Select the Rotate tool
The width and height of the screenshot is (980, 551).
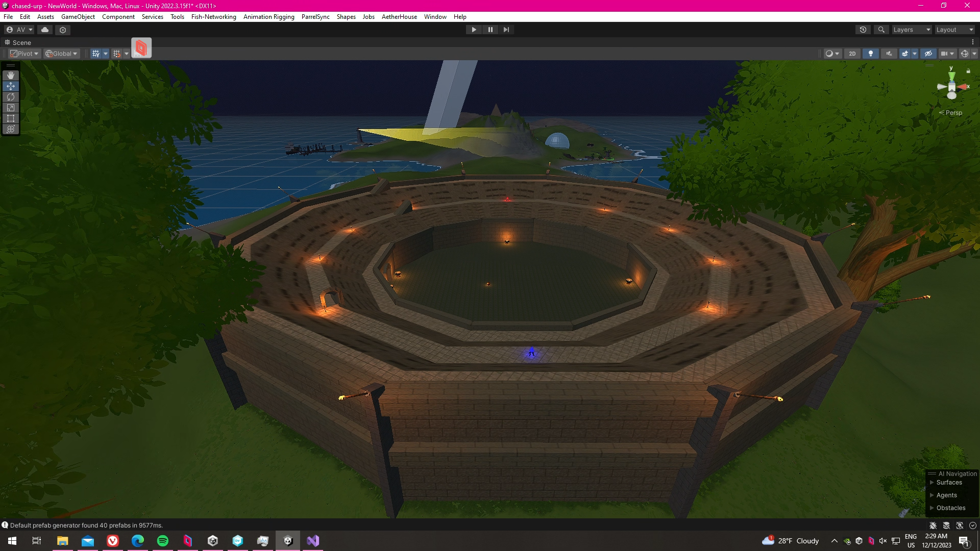click(11, 97)
